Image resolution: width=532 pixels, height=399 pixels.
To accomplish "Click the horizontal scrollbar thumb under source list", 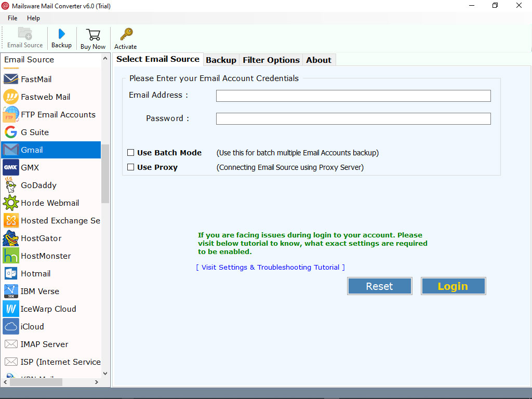I will [36, 382].
